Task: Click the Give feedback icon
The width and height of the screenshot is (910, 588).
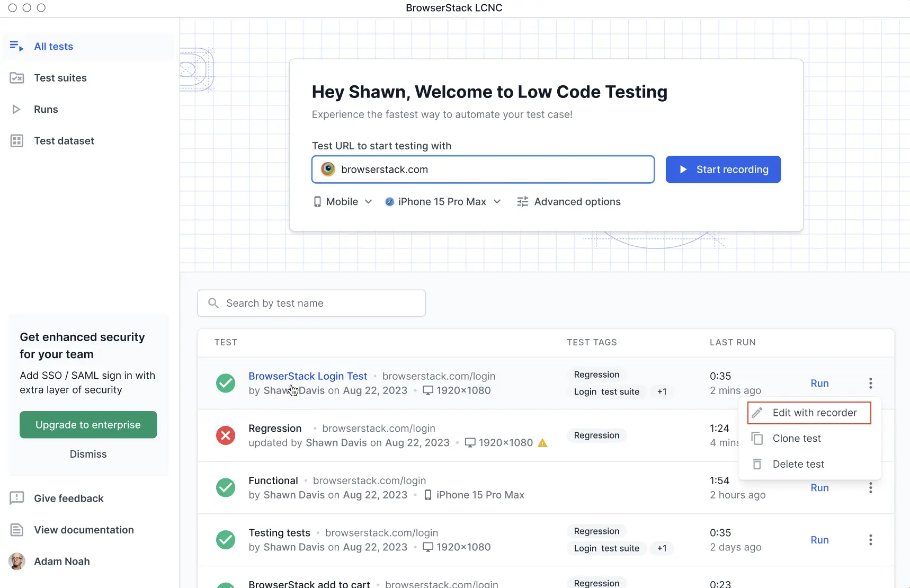Action: click(17, 498)
